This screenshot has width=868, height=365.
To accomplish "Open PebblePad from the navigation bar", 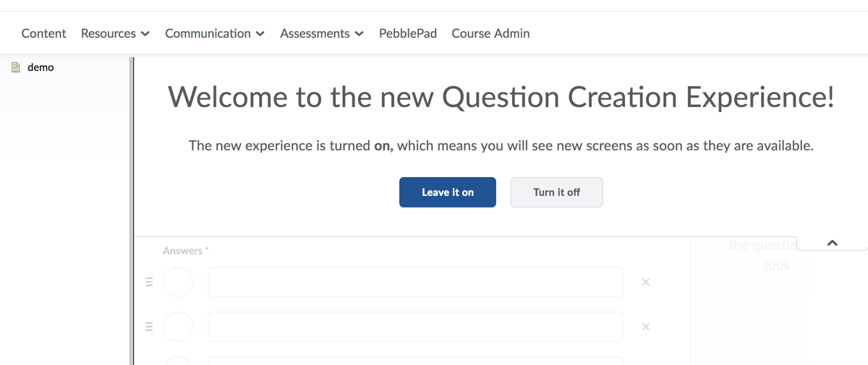I will (x=408, y=33).
